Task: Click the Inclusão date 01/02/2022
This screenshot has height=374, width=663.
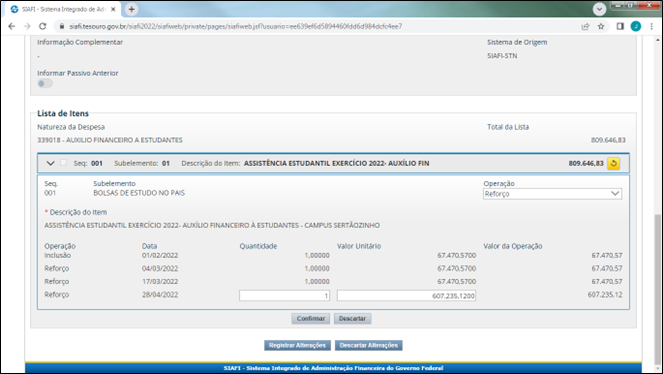Action: (x=160, y=255)
